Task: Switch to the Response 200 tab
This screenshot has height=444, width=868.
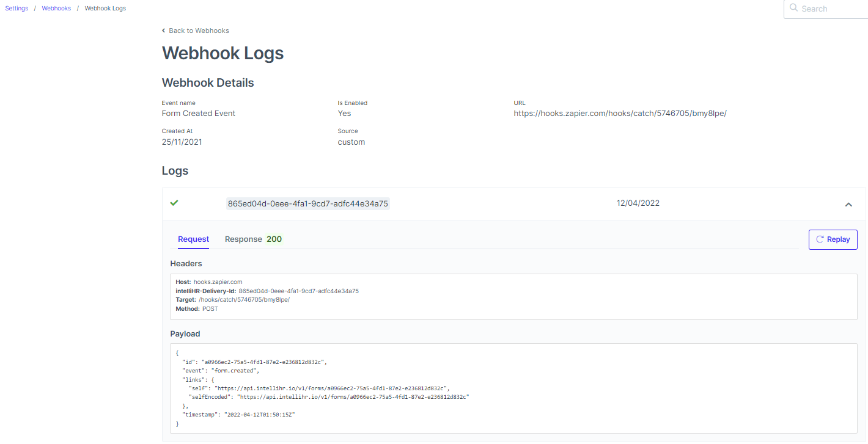Action: (x=252, y=239)
